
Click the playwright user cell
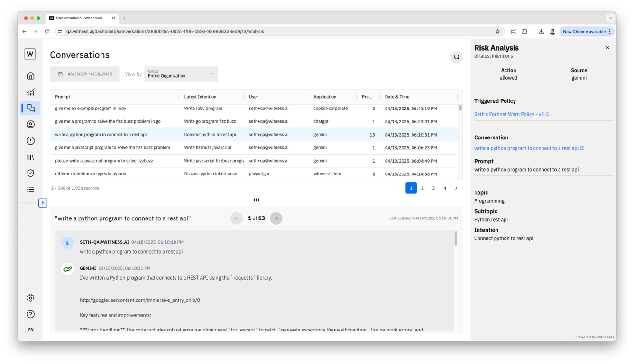pos(259,174)
